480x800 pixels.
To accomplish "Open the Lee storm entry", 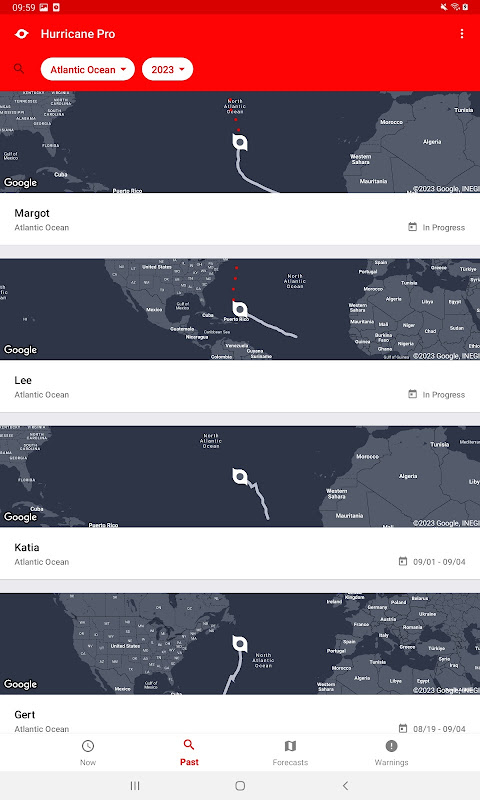I will point(240,386).
